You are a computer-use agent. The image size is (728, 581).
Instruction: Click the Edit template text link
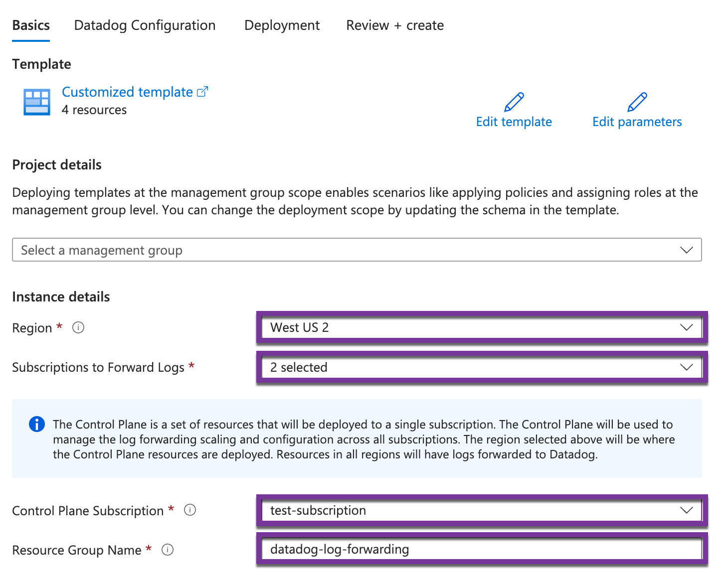(514, 122)
